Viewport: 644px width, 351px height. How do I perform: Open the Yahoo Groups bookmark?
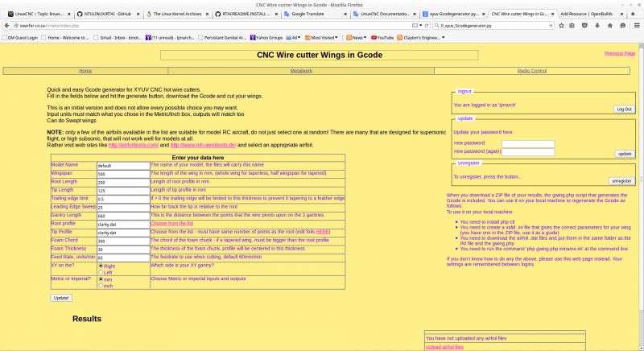pyautogui.click(x=270, y=37)
